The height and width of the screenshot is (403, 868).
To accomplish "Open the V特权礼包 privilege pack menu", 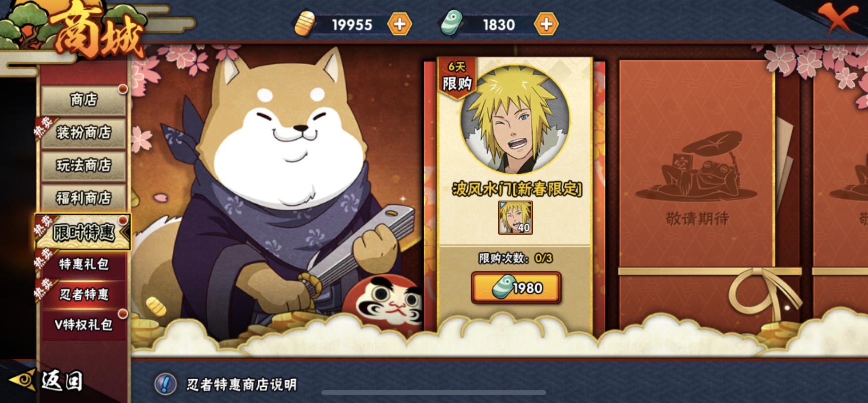I will click(84, 325).
